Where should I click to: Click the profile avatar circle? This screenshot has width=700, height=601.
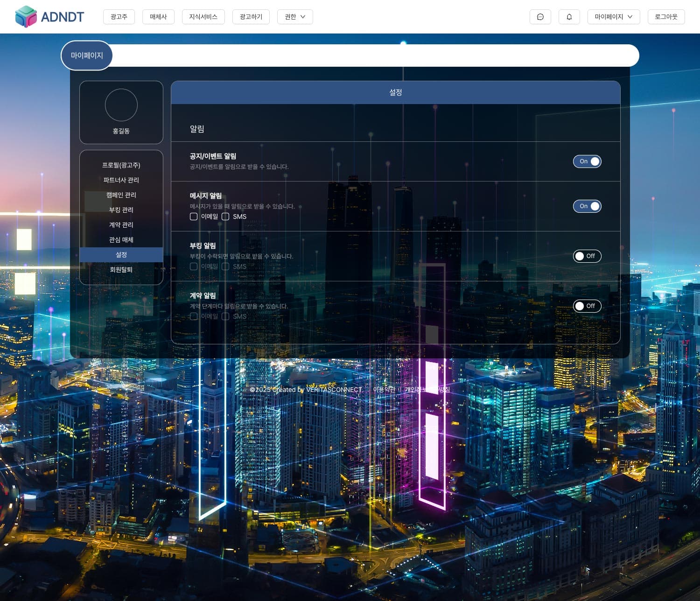click(121, 105)
